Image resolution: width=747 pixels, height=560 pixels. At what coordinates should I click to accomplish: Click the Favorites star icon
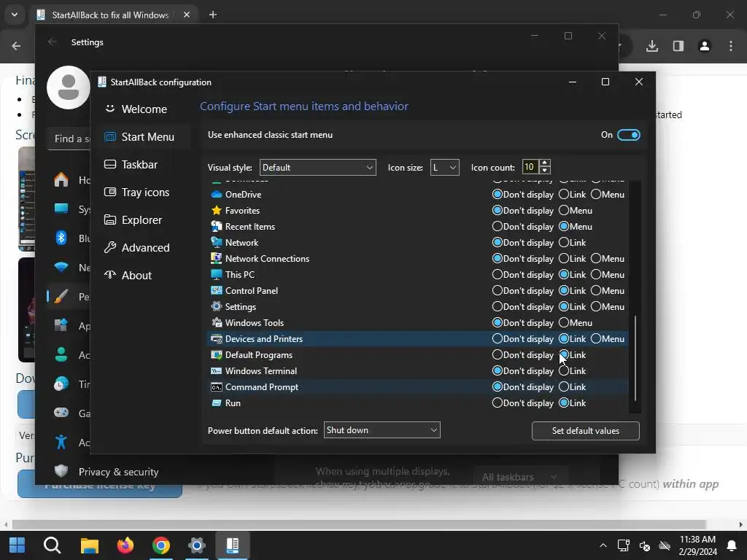point(216,211)
